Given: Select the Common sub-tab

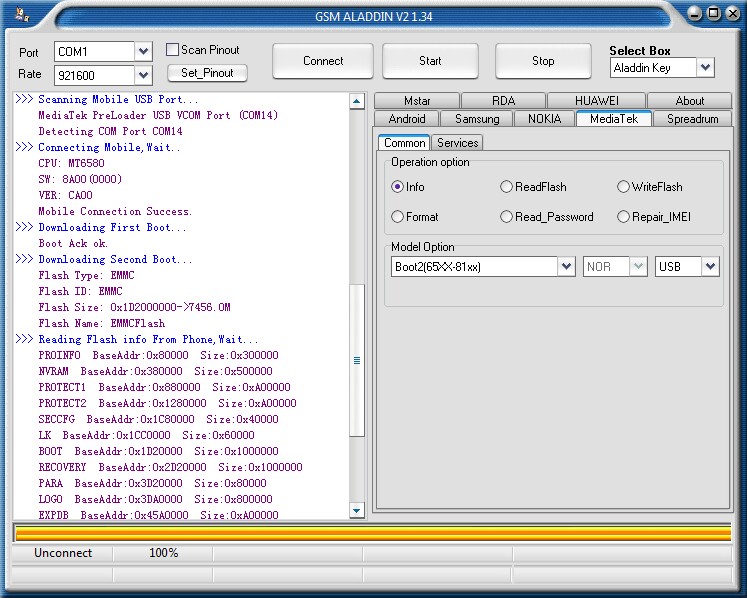Looking at the screenshot, I should 404,143.
